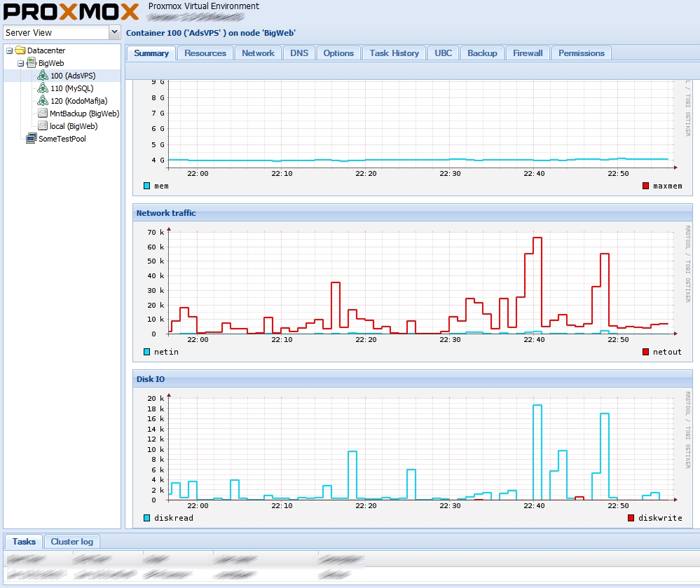700x588 pixels.
Task: Click the 100 (AdsVPS) container icon
Action: tap(42, 76)
